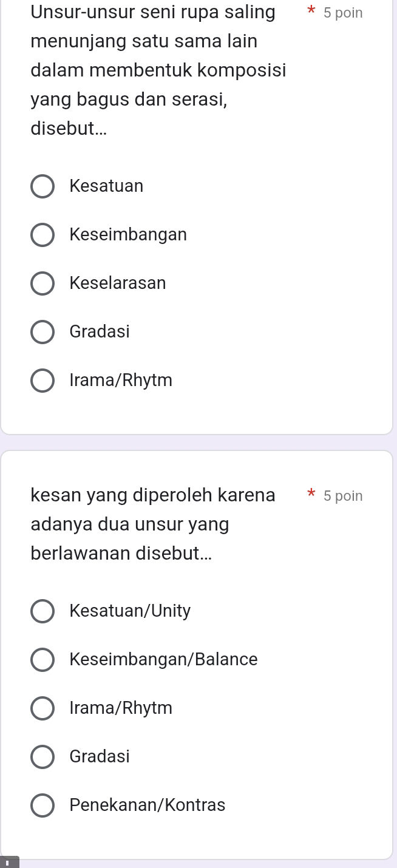The height and width of the screenshot is (868, 397).
Task: Click the Irama/Rhytm text label in question one
Action: (x=120, y=380)
